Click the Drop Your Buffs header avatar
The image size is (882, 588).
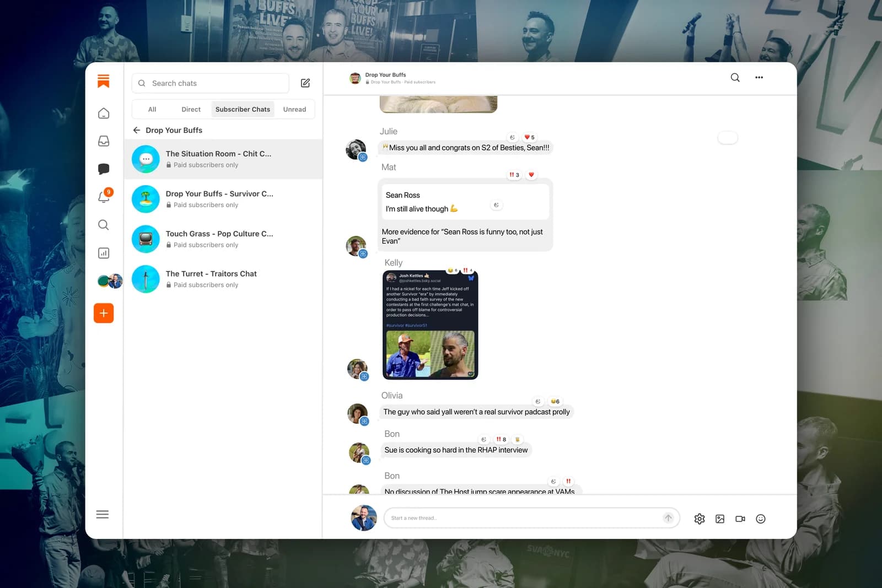(356, 78)
